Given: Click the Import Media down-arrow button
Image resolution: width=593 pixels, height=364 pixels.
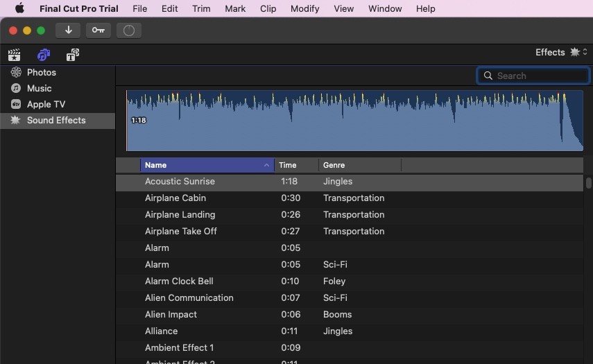Looking at the screenshot, I should 68,31.
